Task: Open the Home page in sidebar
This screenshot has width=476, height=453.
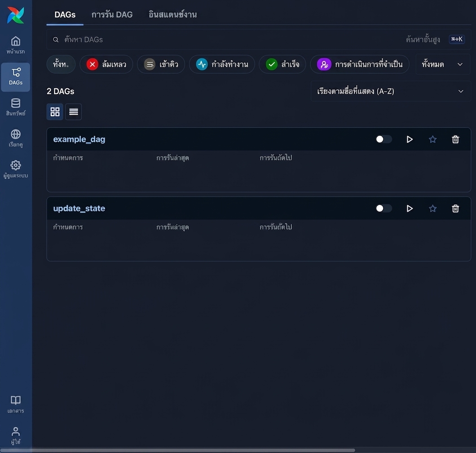Action: [15, 45]
